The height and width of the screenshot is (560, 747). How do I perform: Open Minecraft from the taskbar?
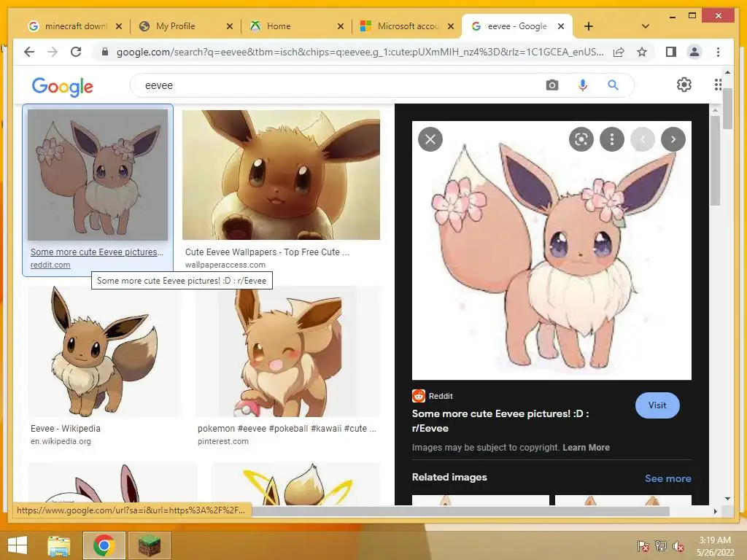click(150, 545)
